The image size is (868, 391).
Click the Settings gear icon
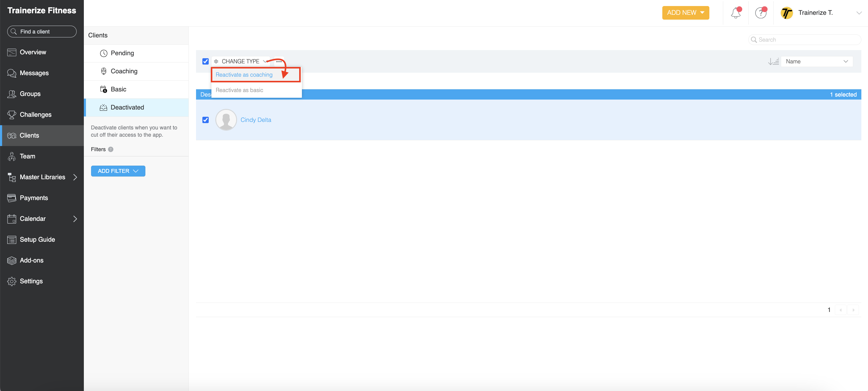tap(12, 281)
